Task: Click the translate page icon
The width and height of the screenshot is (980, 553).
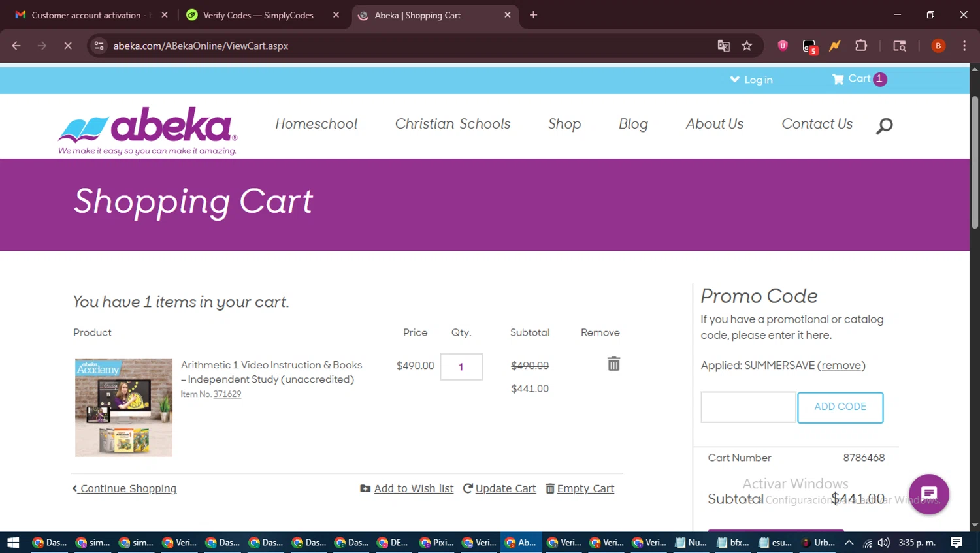Action: point(723,46)
